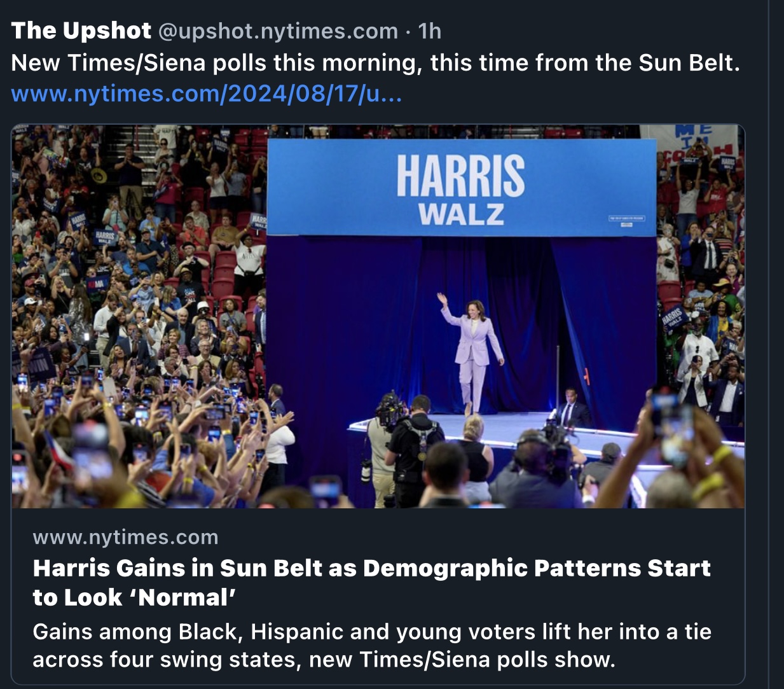Select the post text about Times/Siena polls
The image size is (784, 689).
376,63
